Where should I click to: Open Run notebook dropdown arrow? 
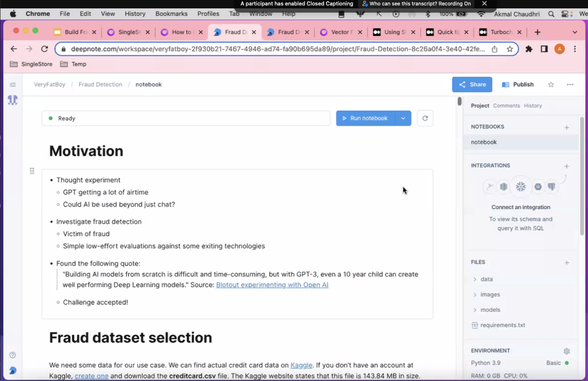point(403,118)
